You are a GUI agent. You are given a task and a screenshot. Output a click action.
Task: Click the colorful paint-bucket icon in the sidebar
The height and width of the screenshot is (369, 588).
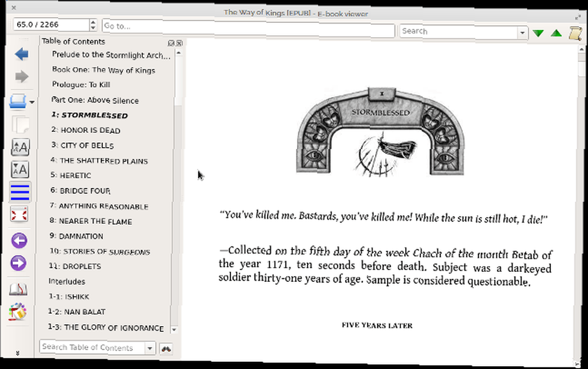click(x=17, y=312)
